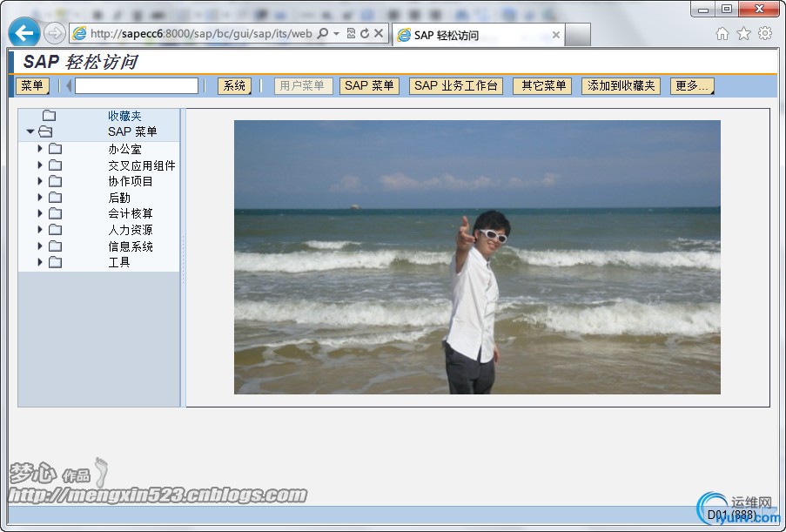Select the 工具 tree label
786x532 pixels.
click(119, 262)
